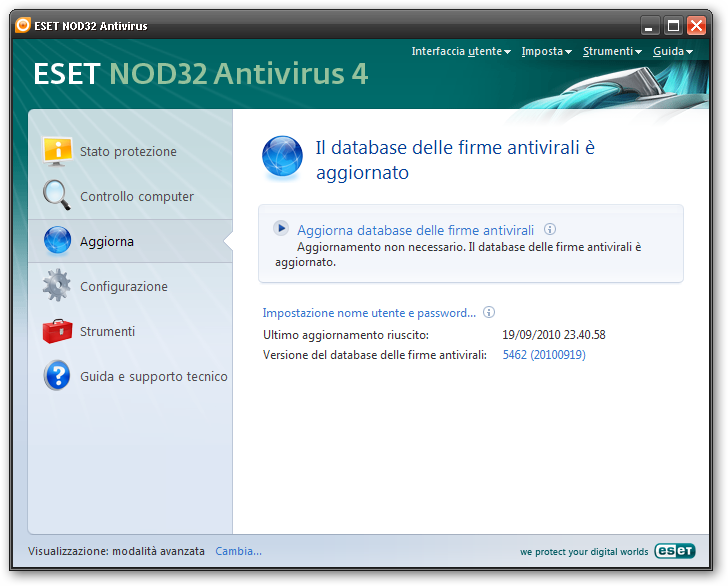Screen dimensions: 728x586
Task: Click the Configurazione gear icon
Action: coord(57,285)
